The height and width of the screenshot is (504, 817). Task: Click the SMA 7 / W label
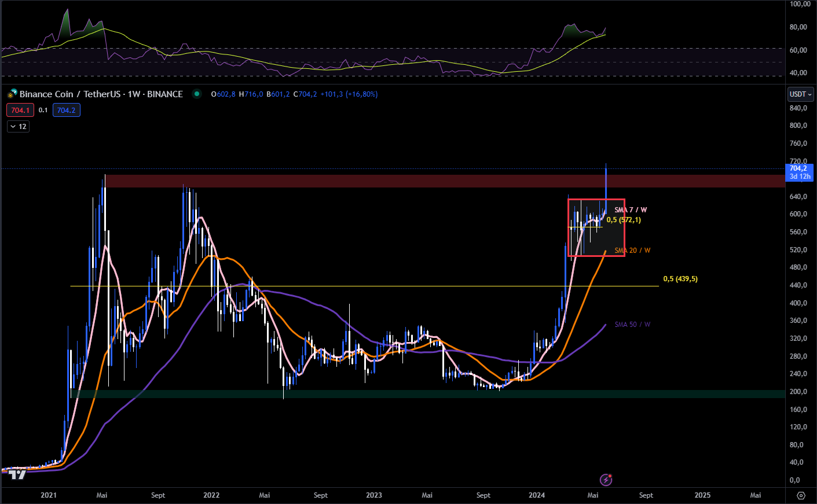pyautogui.click(x=631, y=210)
